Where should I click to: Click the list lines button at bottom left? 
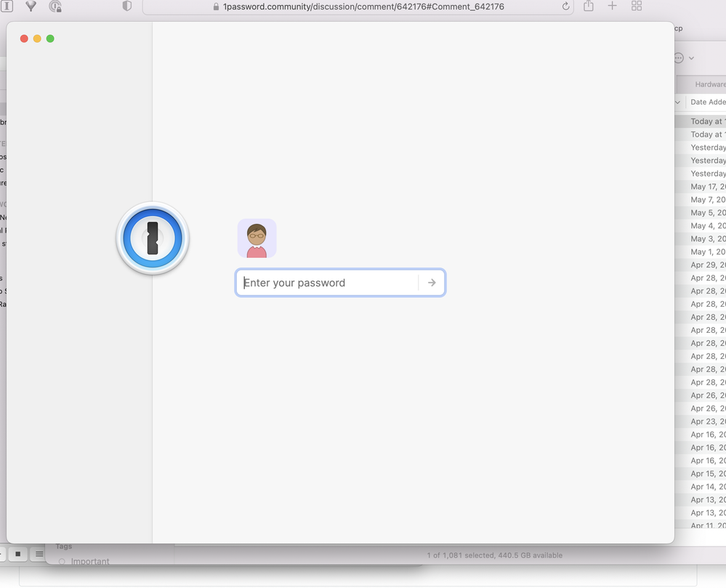click(x=39, y=554)
